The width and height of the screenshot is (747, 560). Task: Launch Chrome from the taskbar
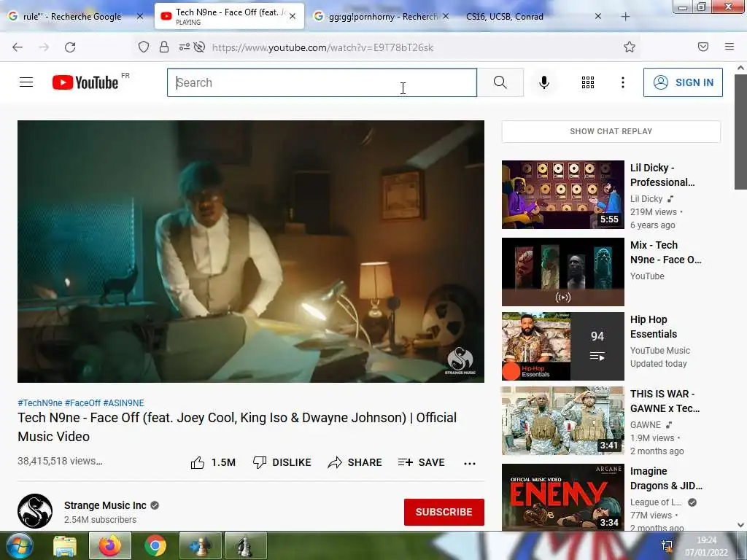pos(155,545)
